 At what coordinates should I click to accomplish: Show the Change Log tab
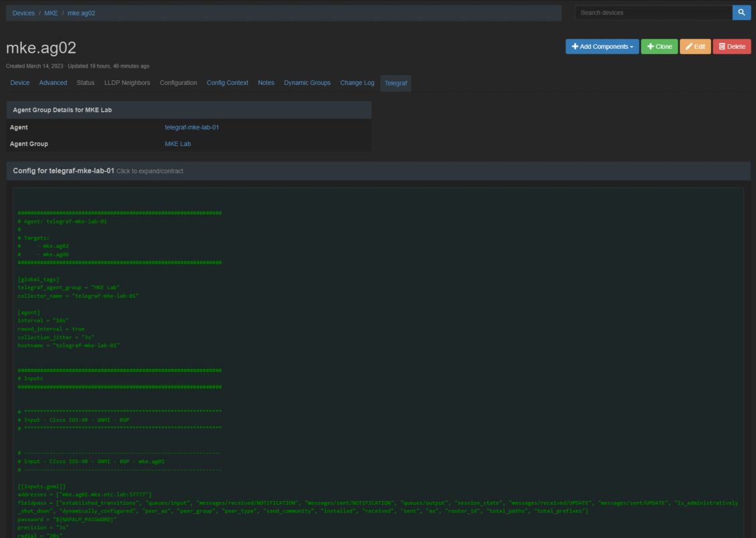[357, 83]
